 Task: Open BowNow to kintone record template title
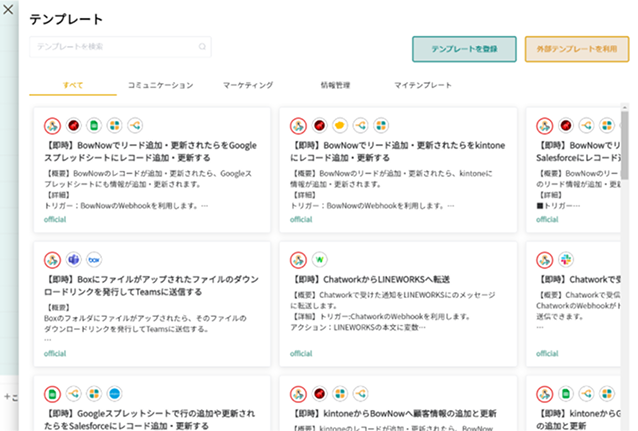(x=398, y=151)
